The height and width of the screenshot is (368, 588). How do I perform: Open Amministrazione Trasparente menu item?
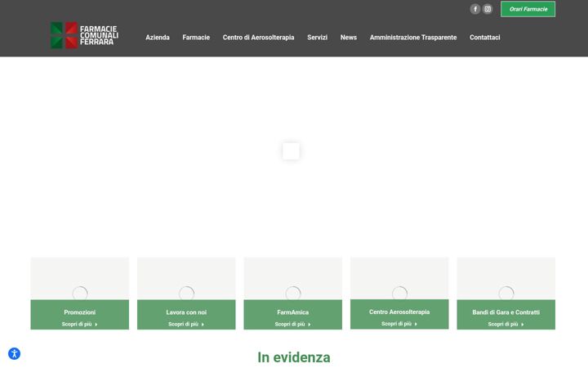[413, 38]
